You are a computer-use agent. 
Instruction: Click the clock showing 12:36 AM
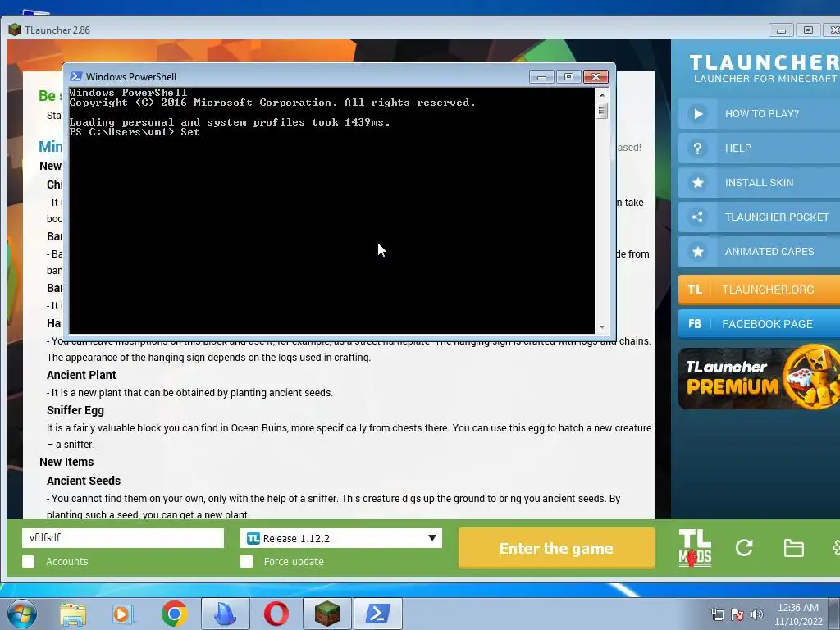pos(797,608)
